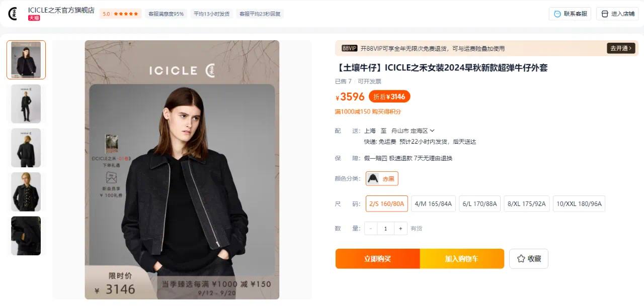Click the ICICLE store logo icon

pos(13,14)
